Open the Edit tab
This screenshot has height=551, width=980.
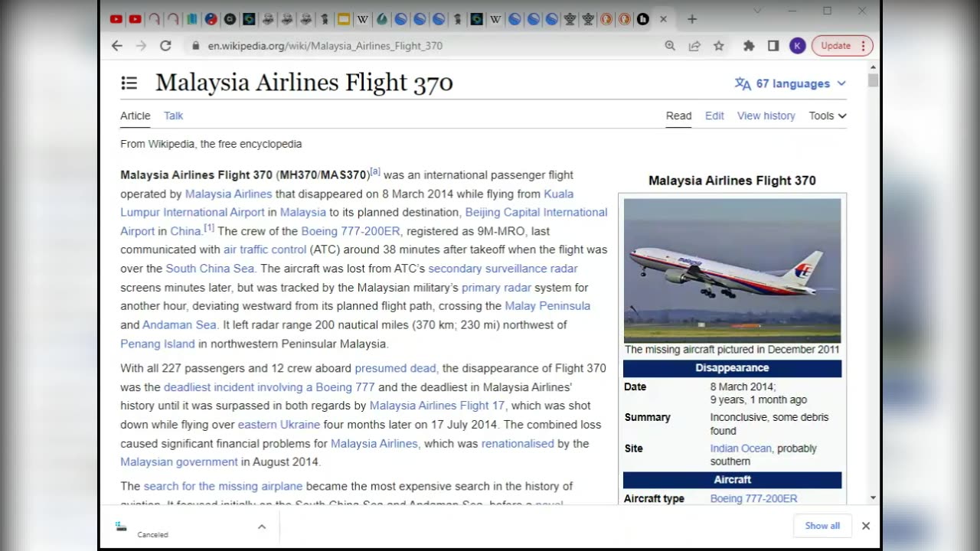714,116
